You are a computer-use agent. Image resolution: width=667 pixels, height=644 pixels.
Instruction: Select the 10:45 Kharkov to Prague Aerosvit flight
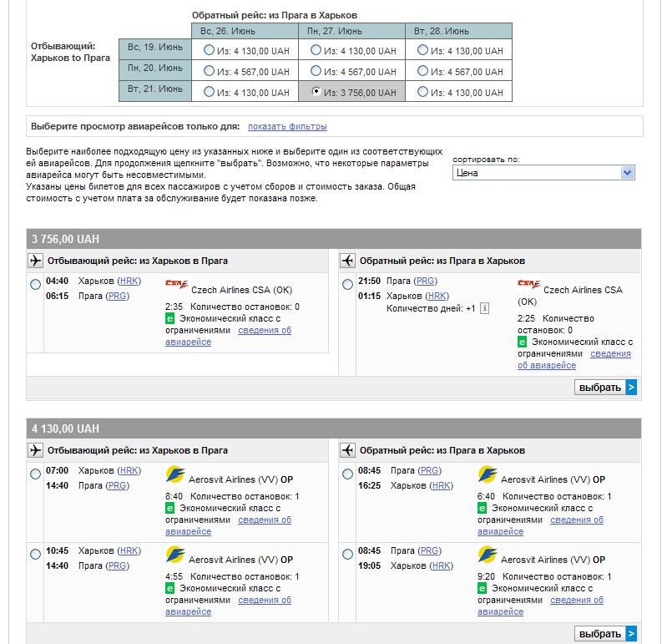click(35, 554)
